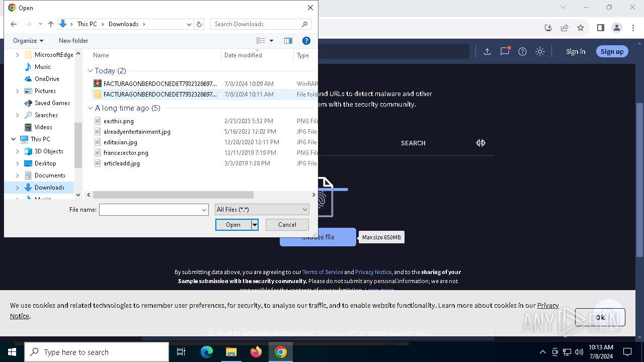This screenshot has width=644, height=362.
Task: Accept cookies with the Ok button
Action: [600, 317]
